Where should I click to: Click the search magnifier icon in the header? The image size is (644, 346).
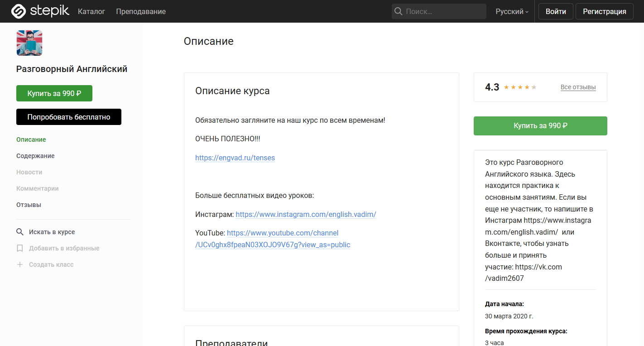tap(399, 11)
